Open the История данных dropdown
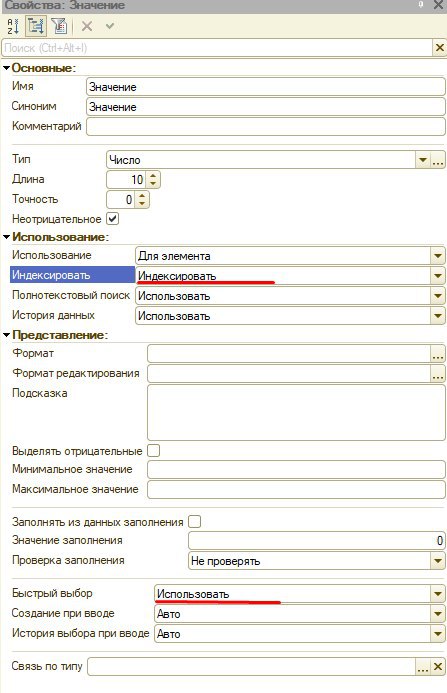Image resolution: width=447 pixels, height=693 pixels. (x=437, y=316)
